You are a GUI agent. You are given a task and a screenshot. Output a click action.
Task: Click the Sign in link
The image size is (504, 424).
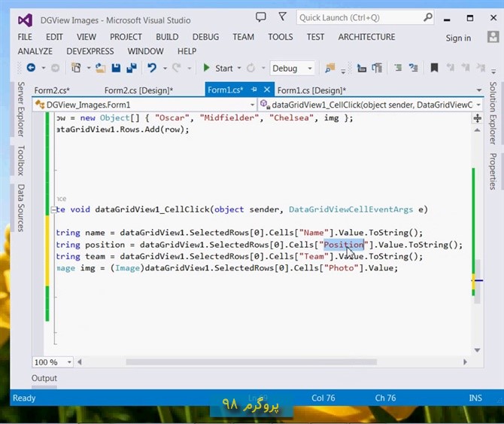click(x=458, y=38)
